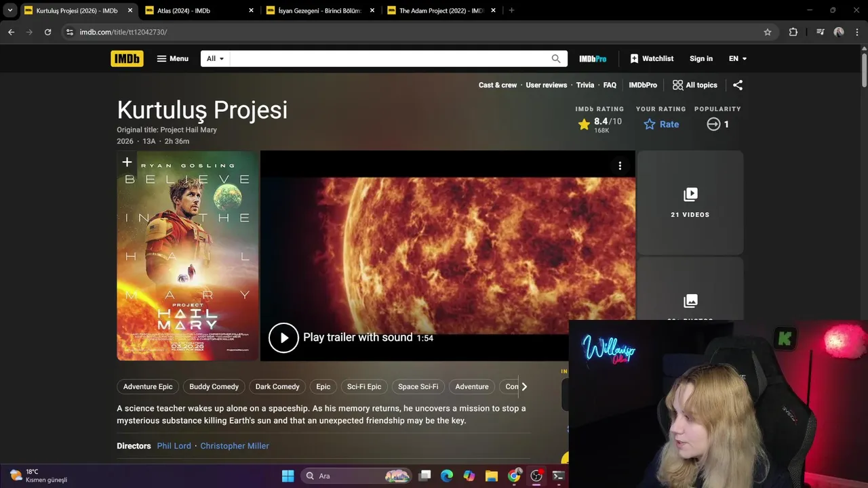This screenshot has width=868, height=488.
Task: Click the Project Hail Mary poster
Action: [x=188, y=256]
